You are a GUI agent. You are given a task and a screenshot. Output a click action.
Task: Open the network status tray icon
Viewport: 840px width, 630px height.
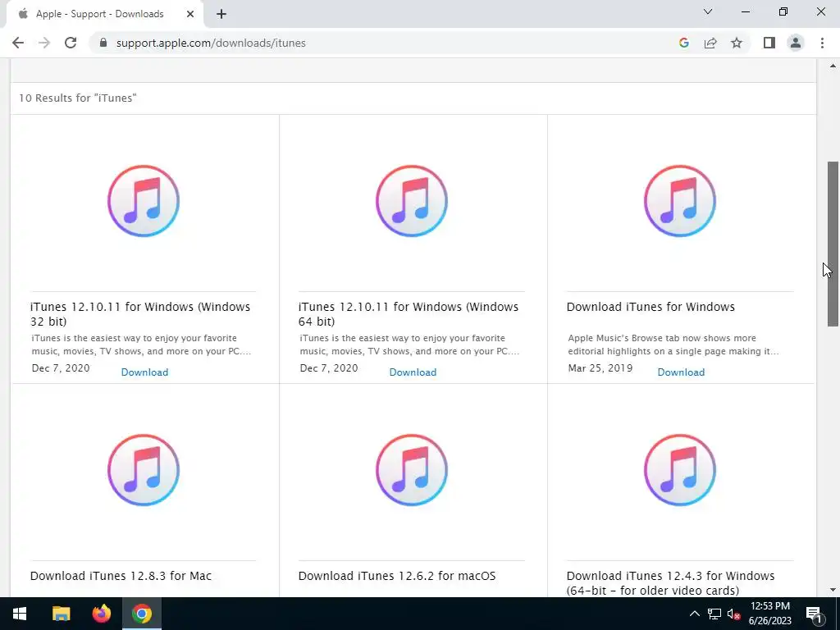[x=714, y=614]
